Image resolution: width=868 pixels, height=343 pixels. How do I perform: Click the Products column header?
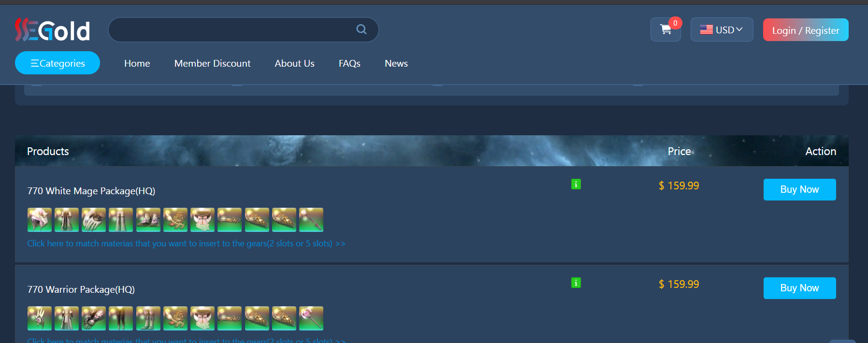point(48,151)
